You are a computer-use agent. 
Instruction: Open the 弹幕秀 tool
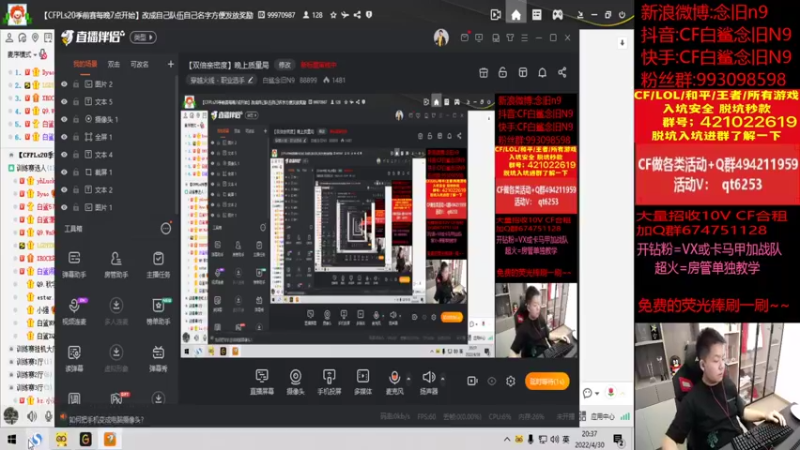pyautogui.click(x=158, y=358)
